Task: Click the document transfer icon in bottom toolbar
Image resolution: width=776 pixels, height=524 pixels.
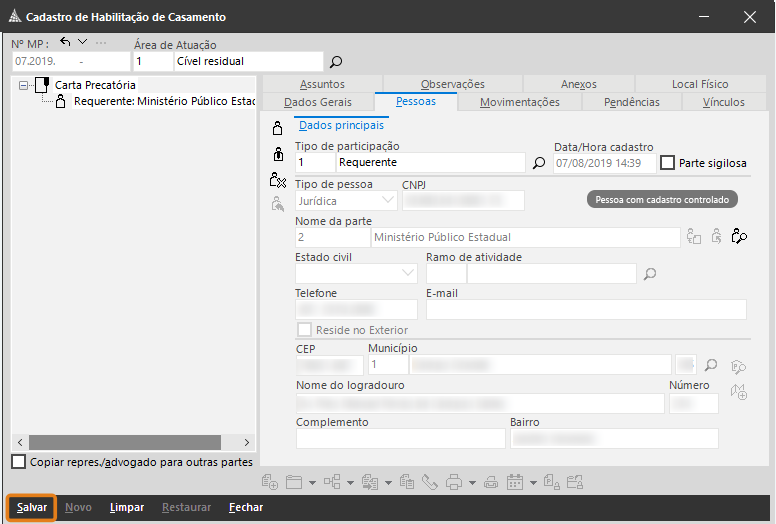Action: point(370,482)
